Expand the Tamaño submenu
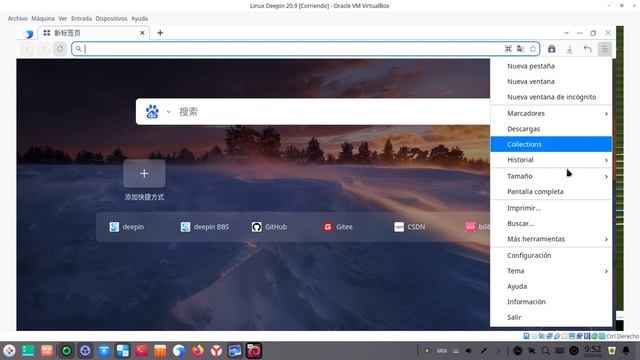 click(x=551, y=176)
